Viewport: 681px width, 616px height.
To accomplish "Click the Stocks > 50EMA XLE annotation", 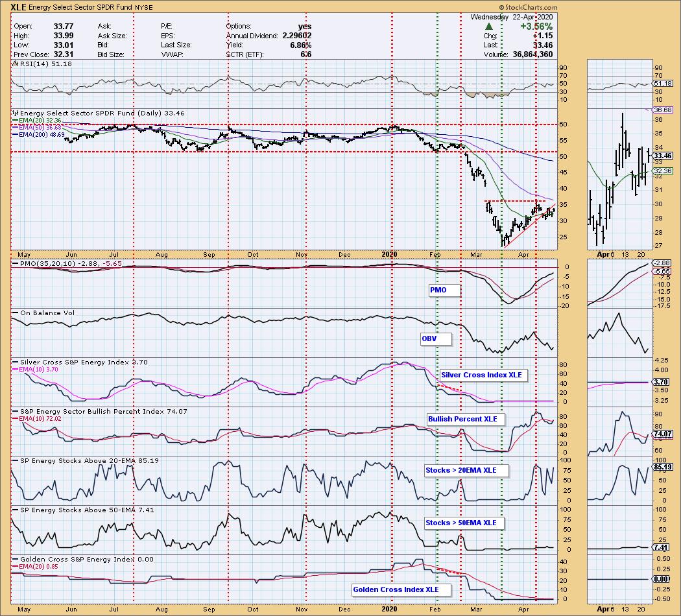I will point(465,523).
